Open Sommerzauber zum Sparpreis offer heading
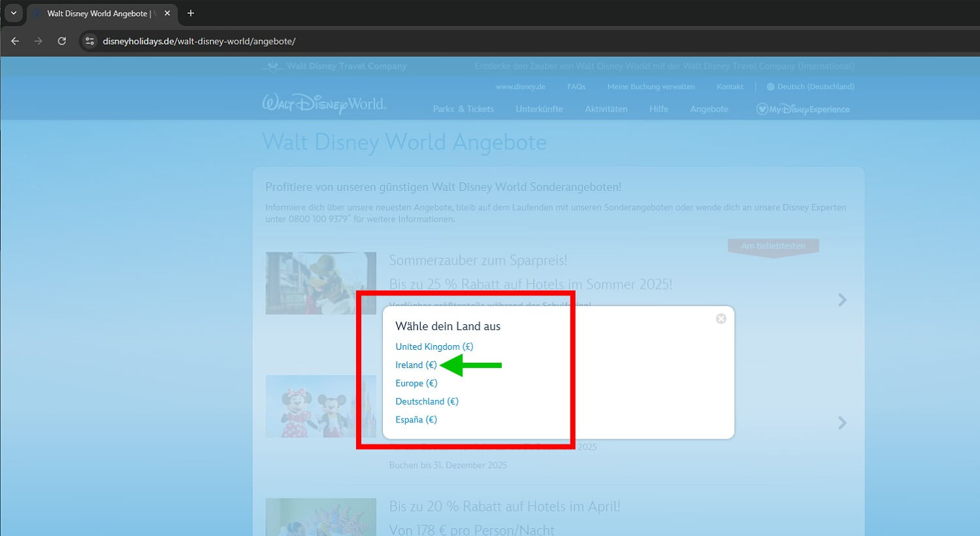 pos(478,260)
